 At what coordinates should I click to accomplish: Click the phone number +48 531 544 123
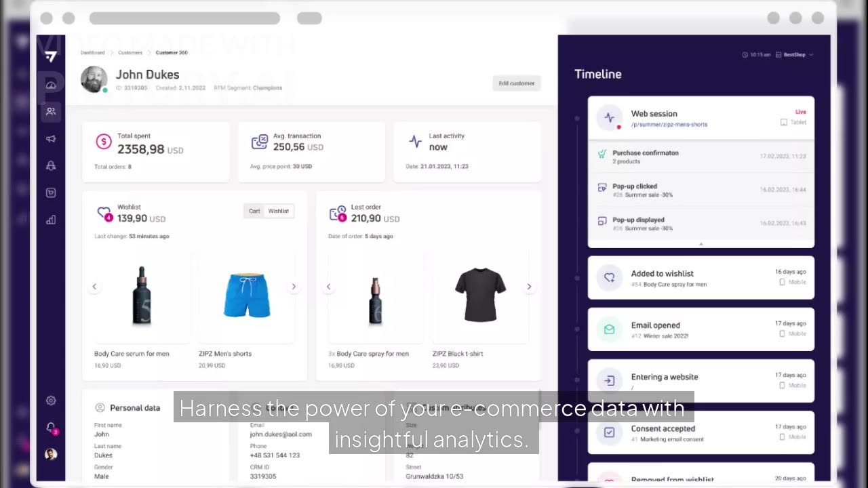point(275,455)
